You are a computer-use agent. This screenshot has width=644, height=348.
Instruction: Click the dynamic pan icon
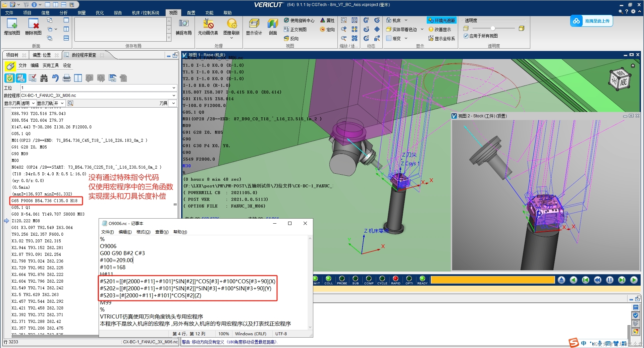[377, 29]
